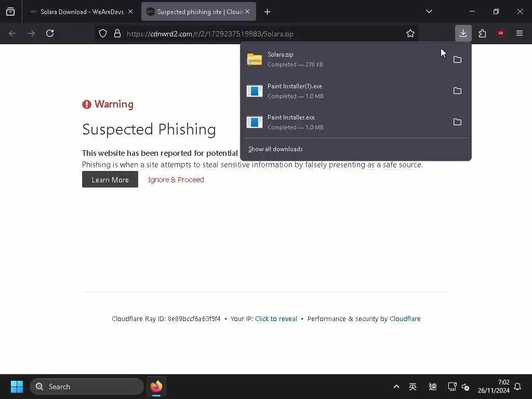The height and width of the screenshot is (399, 532).
Task: View site security padlock info
Action: pyautogui.click(x=117, y=34)
